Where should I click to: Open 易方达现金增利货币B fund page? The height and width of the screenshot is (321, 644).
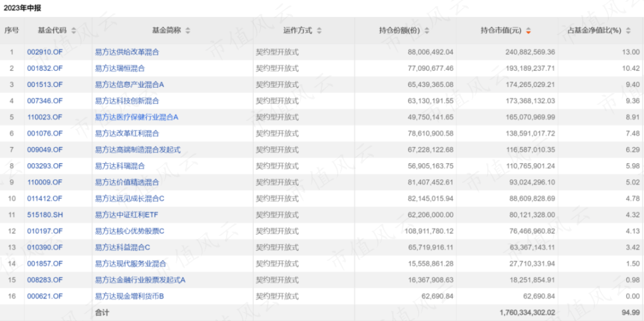coord(129,296)
